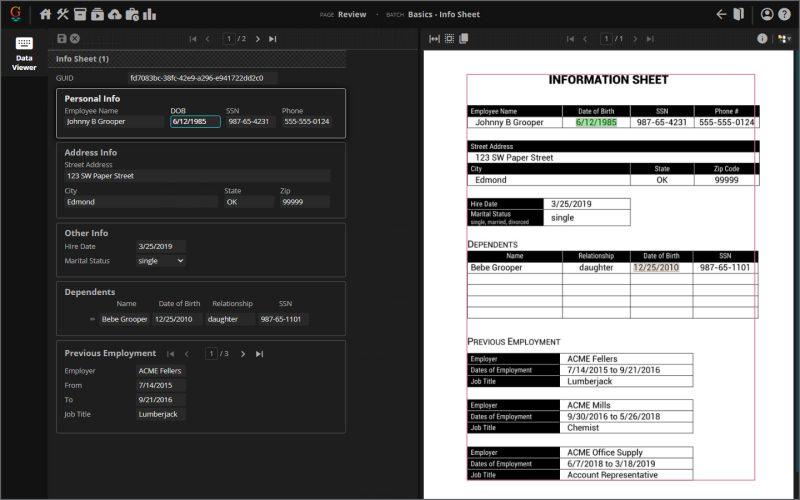Click the back arrow in top bar
800x500 pixels.
(x=721, y=14)
